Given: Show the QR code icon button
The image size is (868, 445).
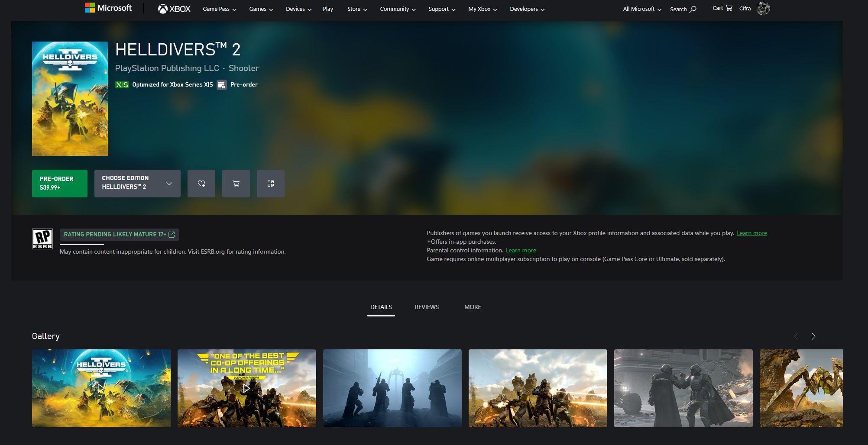Looking at the screenshot, I should coord(271,184).
